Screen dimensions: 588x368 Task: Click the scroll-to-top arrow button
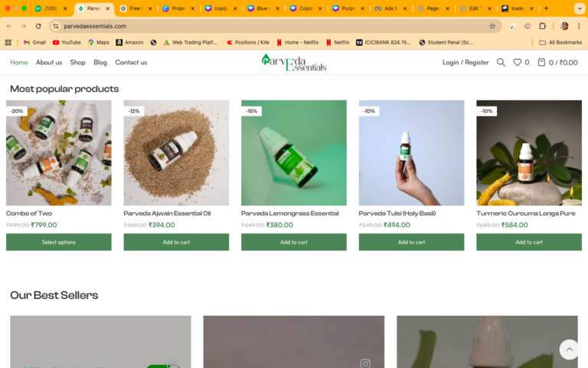click(x=569, y=350)
